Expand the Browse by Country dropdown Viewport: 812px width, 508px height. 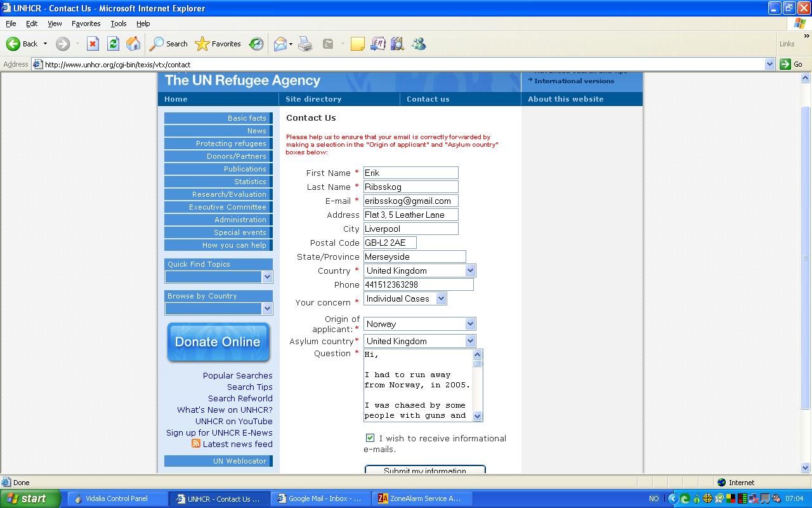[267, 309]
